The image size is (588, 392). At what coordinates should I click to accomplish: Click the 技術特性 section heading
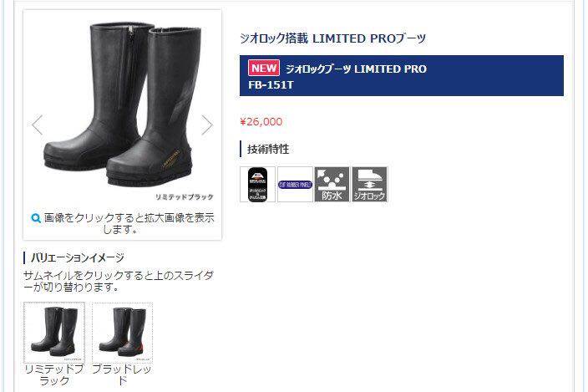tap(268, 149)
